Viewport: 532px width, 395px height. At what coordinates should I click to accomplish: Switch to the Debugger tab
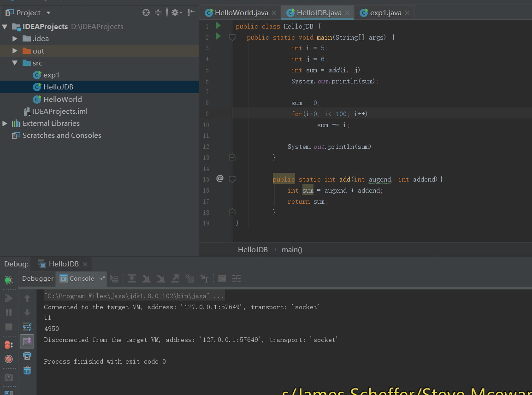38,278
